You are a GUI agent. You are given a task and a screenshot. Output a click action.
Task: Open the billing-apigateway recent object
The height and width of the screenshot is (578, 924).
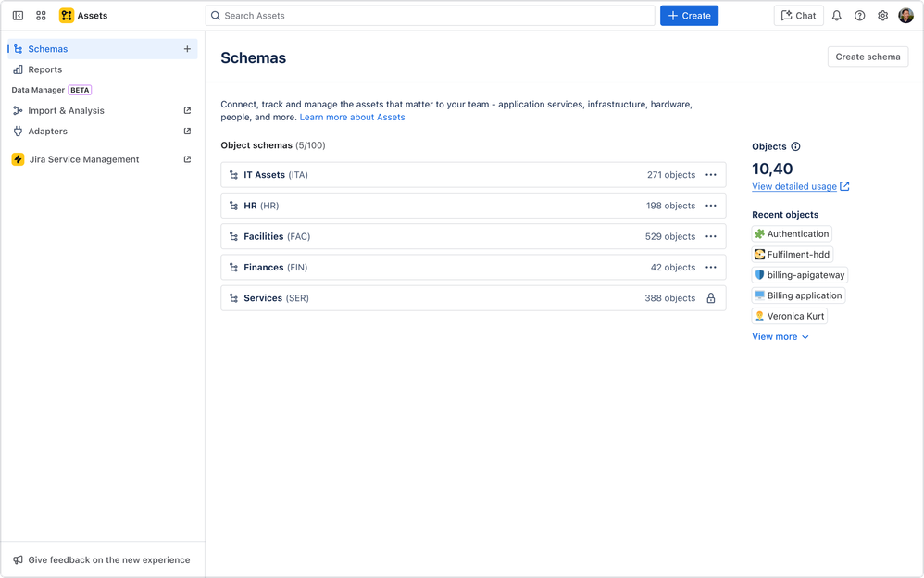(800, 275)
